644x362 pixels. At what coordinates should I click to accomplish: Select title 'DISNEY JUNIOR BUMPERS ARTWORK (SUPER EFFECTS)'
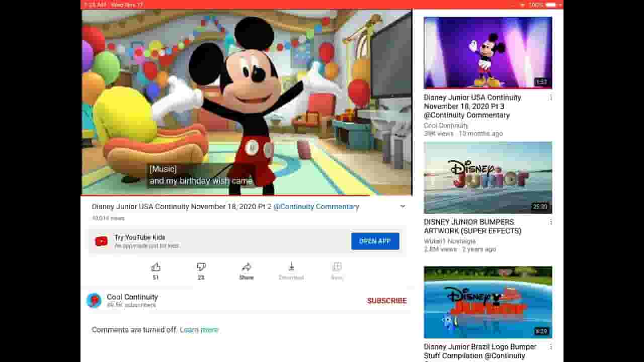point(472,227)
